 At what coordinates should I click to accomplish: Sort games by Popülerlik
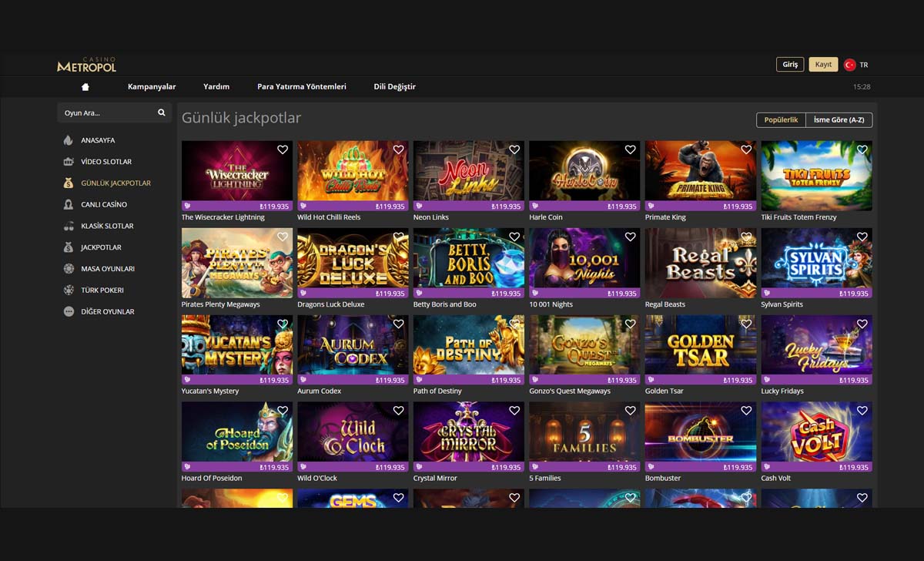[x=782, y=120]
